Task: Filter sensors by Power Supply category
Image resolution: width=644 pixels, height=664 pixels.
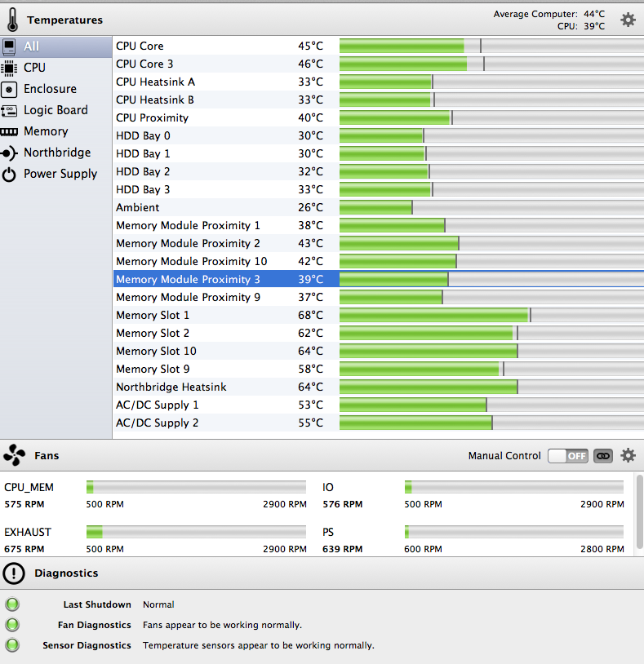Action: click(56, 174)
